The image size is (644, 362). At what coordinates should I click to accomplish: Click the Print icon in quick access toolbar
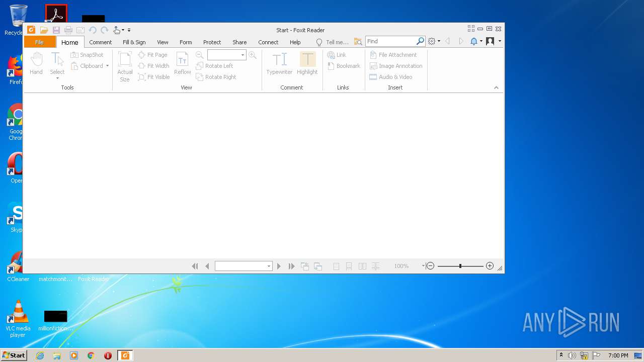coord(68,30)
